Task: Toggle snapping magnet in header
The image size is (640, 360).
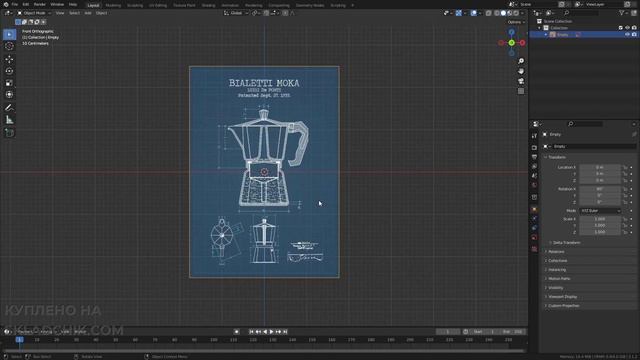Action: tap(266, 13)
